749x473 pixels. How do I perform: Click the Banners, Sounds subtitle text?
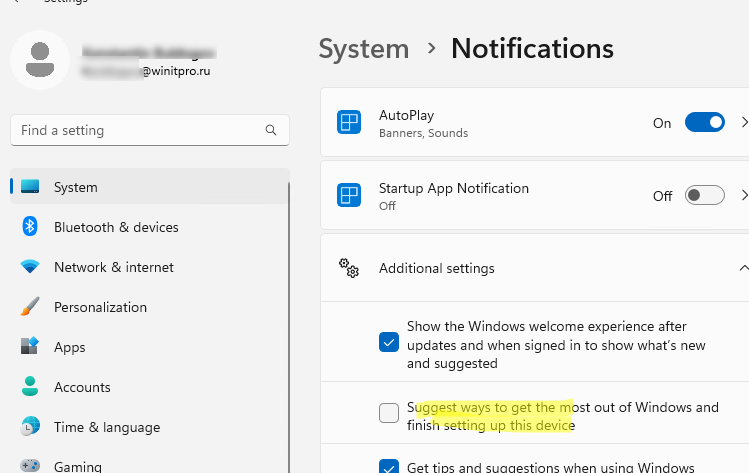(x=423, y=133)
